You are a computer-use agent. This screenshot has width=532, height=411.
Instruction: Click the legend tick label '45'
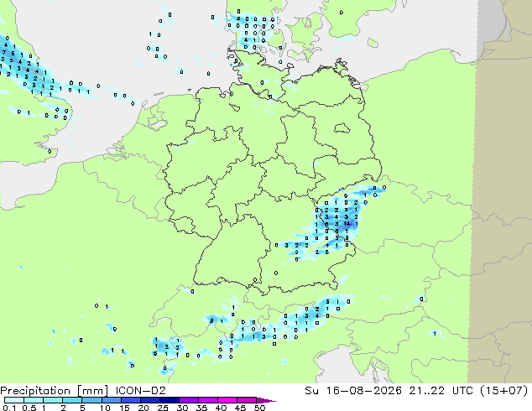pos(240,408)
